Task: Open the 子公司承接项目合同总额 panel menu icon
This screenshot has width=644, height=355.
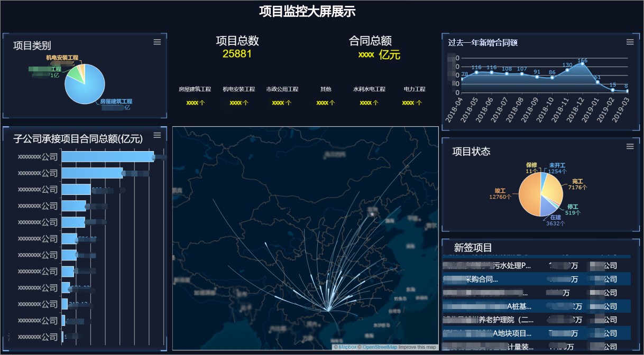Action: point(157,135)
